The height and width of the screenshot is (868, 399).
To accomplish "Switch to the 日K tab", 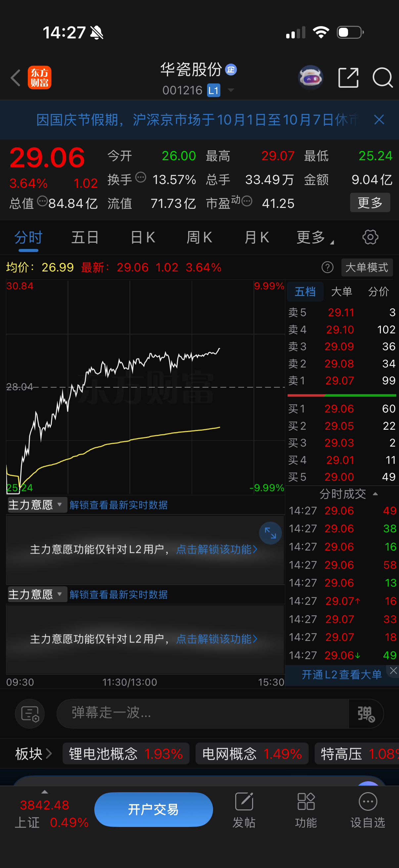I will pyautogui.click(x=143, y=238).
